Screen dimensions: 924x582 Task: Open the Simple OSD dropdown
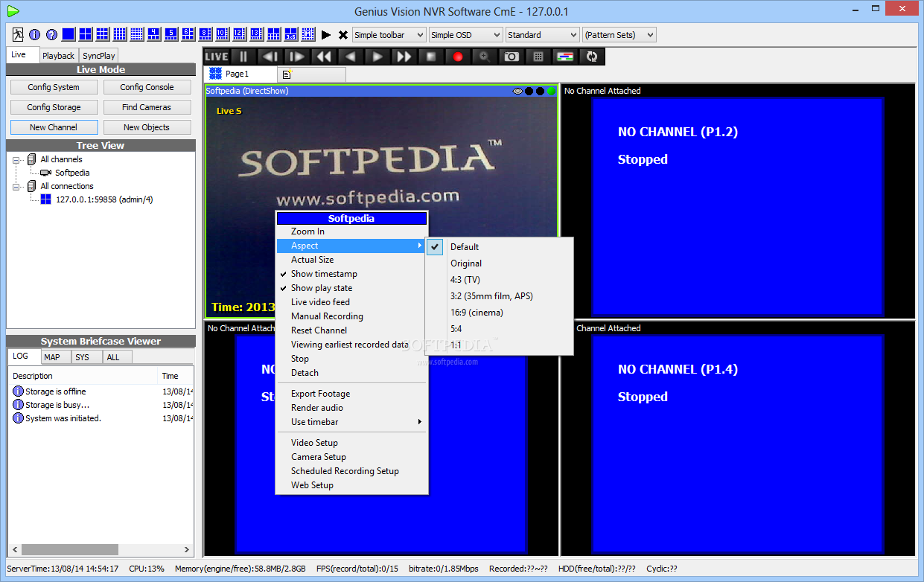coord(466,35)
